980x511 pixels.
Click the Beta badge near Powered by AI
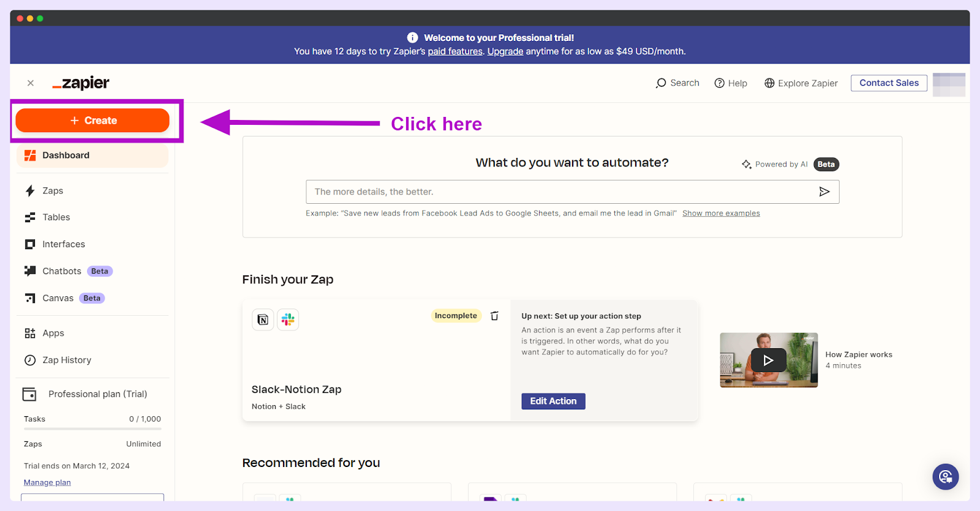[x=826, y=164]
